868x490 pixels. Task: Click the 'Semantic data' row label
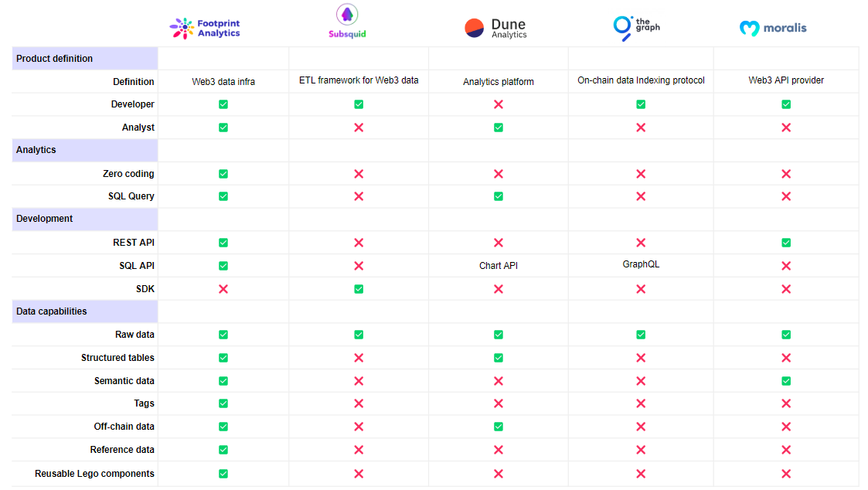click(x=124, y=381)
